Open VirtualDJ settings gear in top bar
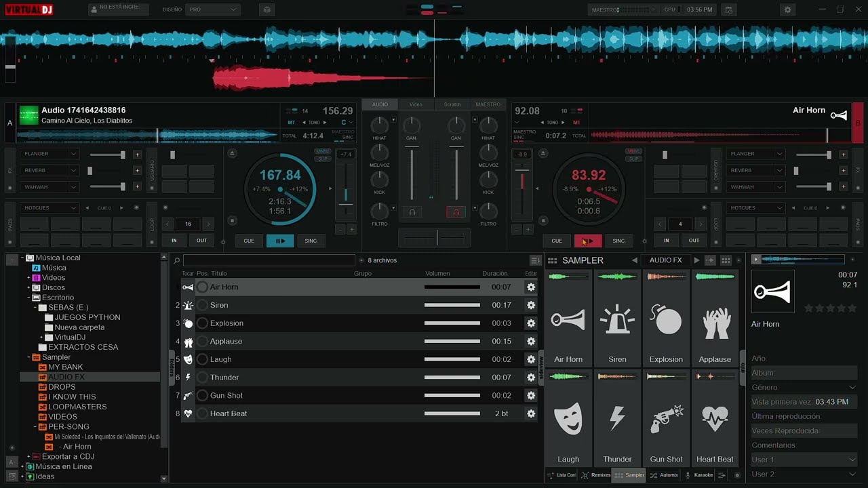This screenshot has width=868, height=488. click(x=787, y=10)
